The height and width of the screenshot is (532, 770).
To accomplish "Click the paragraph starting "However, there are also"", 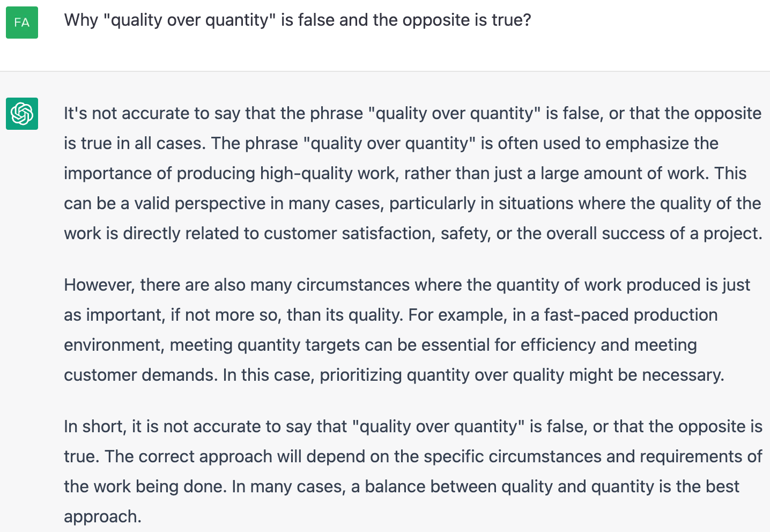I will (394, 330).
